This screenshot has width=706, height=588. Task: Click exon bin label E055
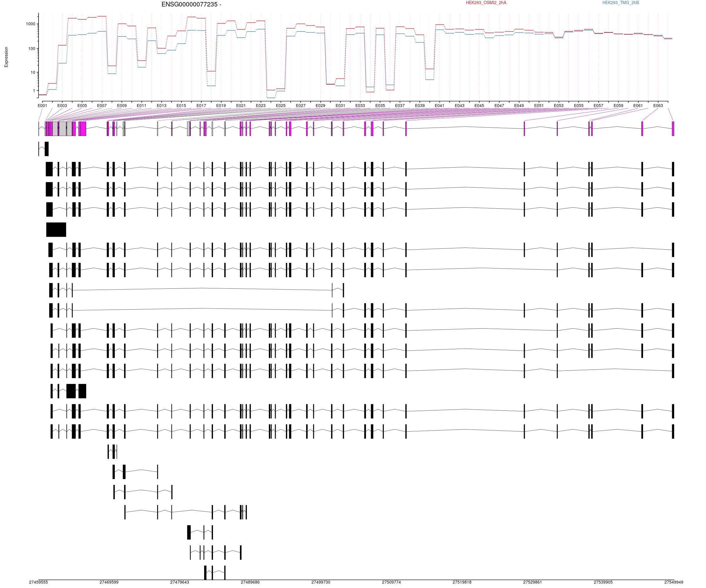(x=579, y=106)
